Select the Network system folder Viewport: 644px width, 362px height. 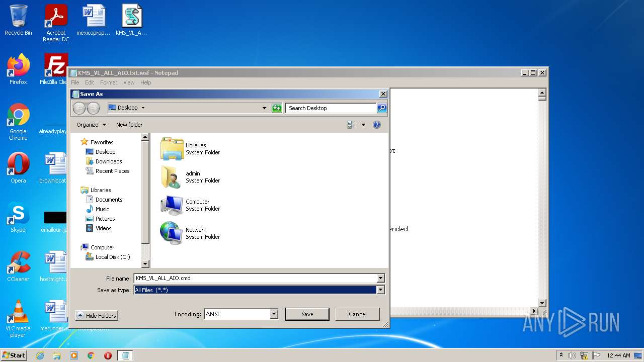pyautogui.click(x=190, y=233)
